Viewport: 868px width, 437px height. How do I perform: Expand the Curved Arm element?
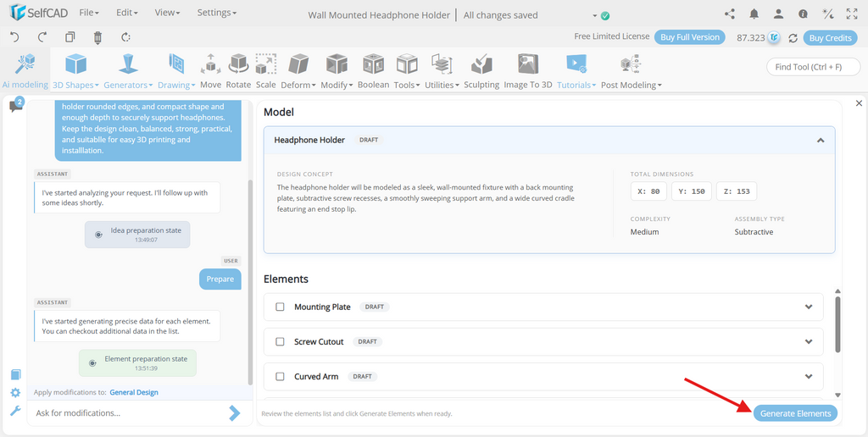809,377
